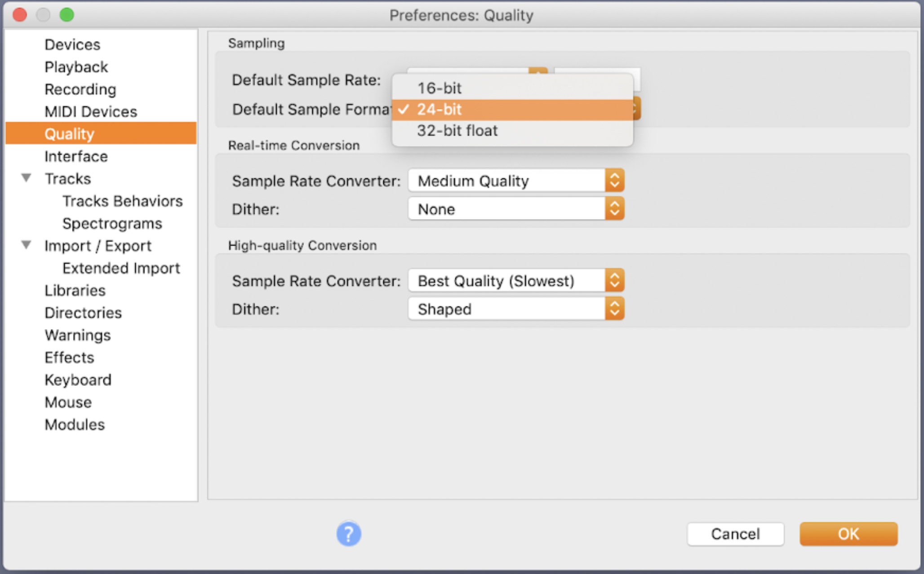Click the blue help question mark icon

coord(348,534)
